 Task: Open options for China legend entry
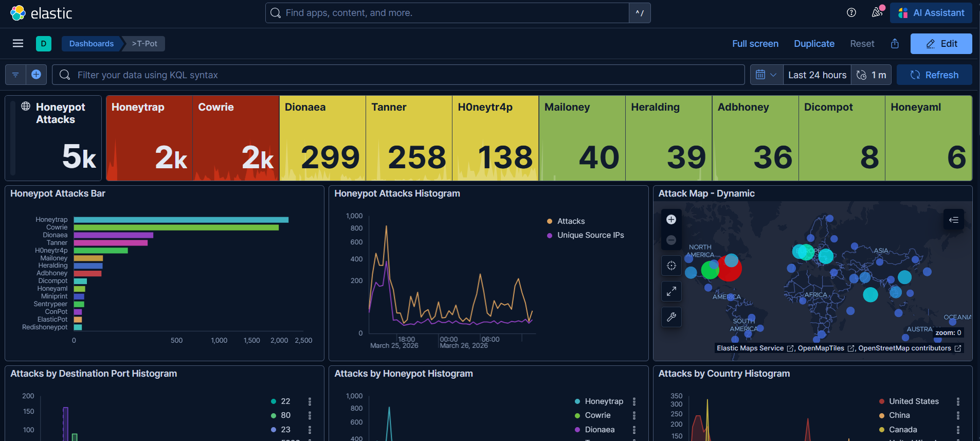point(958,415)
